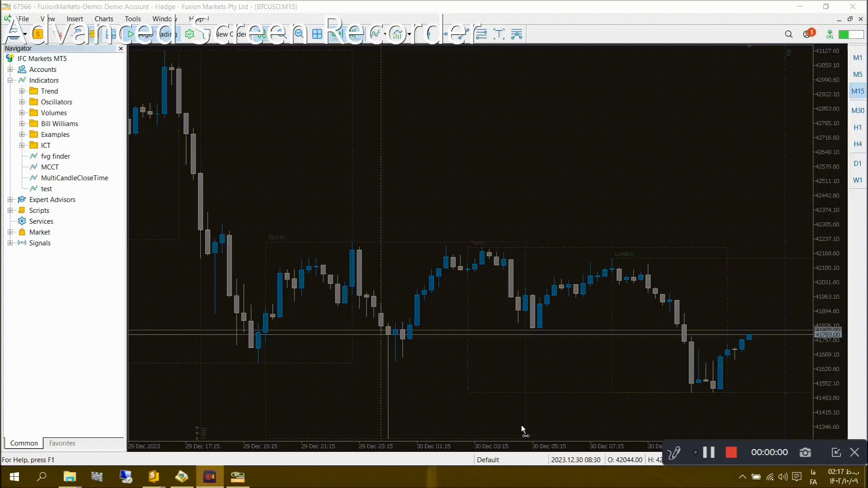Switch chart to M30 timeframe
Screen dimensions: 868x488
point(858,111)
